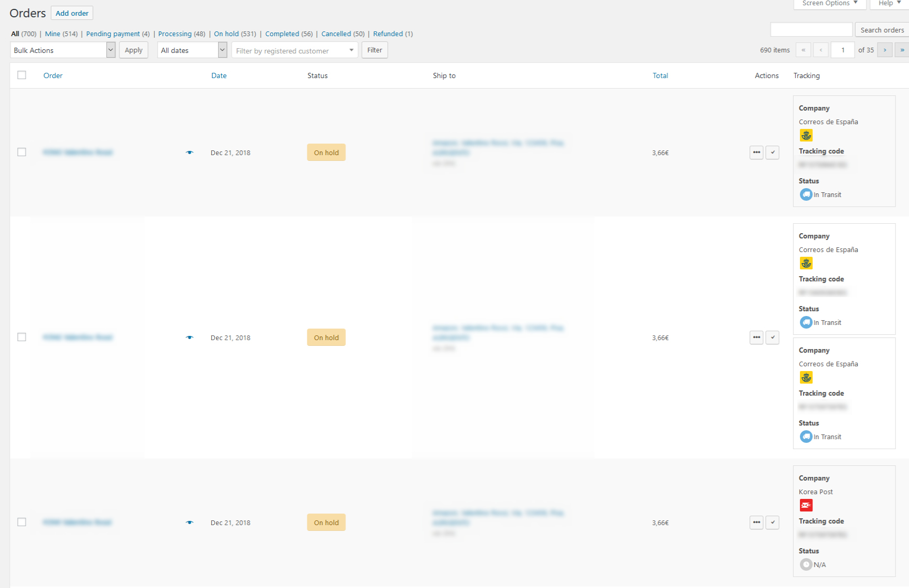Image resolution: width=909 pixels, height=588 pixels.
Task: Go to the next page of orders
Action: coord(884,50)
